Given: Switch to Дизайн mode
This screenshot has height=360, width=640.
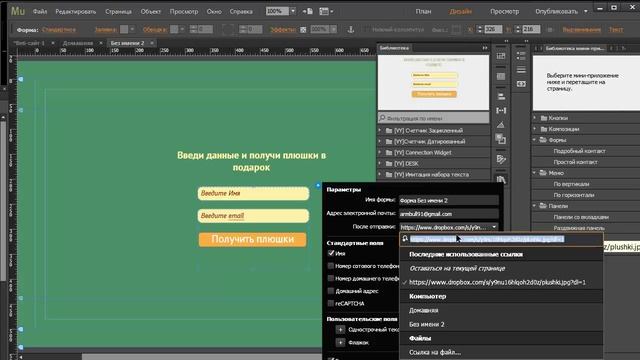Looking at the screenshot, I should coord(460,11).
